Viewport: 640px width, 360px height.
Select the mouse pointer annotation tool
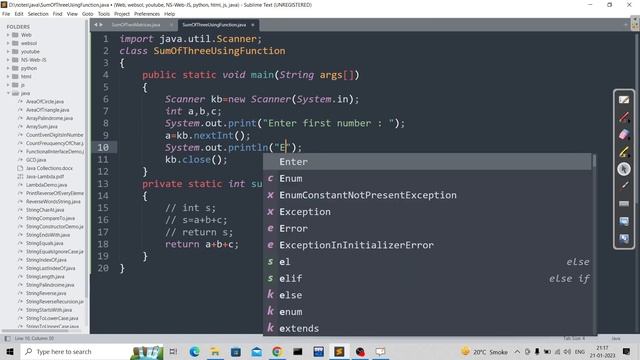click(x=624, y=169)
